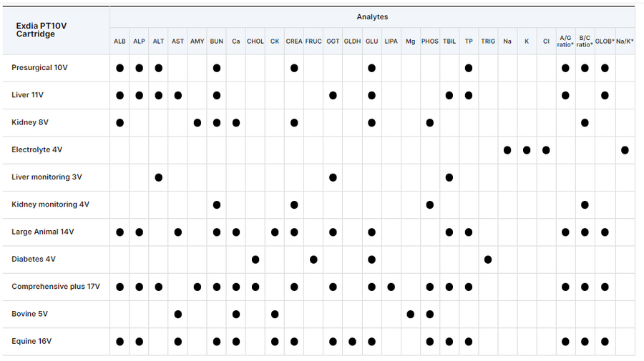Click the Na column header
The height and width of the screenshot is (361, 644).
[507, 41]
